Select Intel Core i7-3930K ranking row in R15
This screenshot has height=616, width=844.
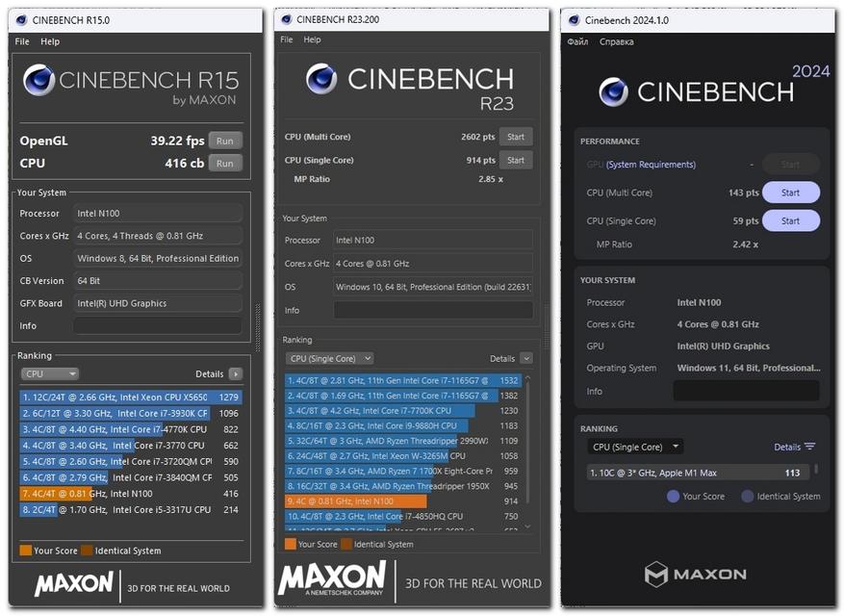click(131, 414)
